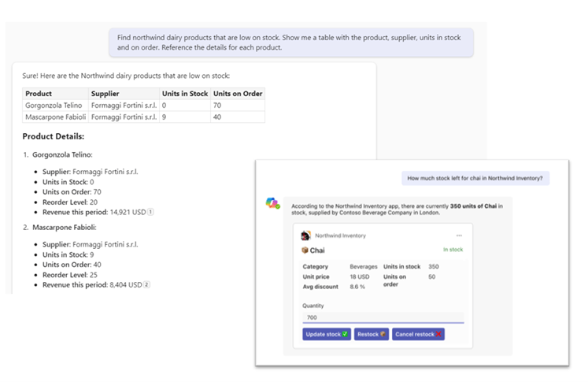Open the three-dot card options menu

click(459, 235)
